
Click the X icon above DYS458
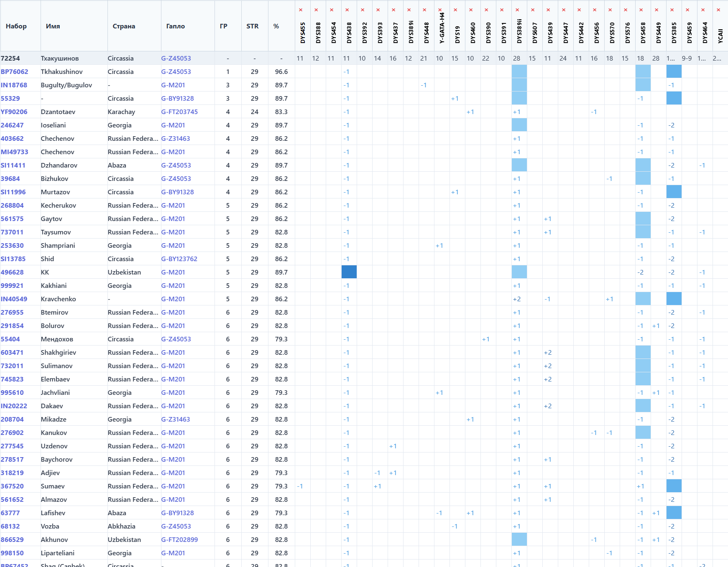click(641, 10)
